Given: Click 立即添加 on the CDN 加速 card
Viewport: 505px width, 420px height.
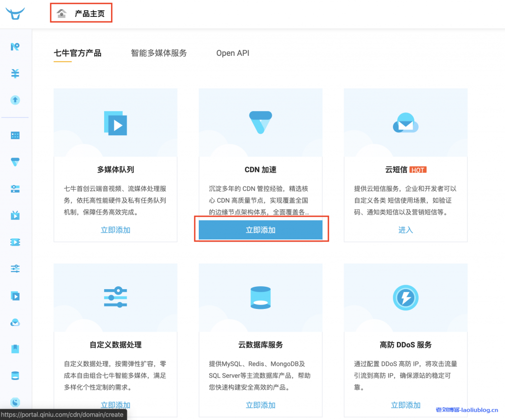Looking at the screenshot, I should (x=261, y=229).
